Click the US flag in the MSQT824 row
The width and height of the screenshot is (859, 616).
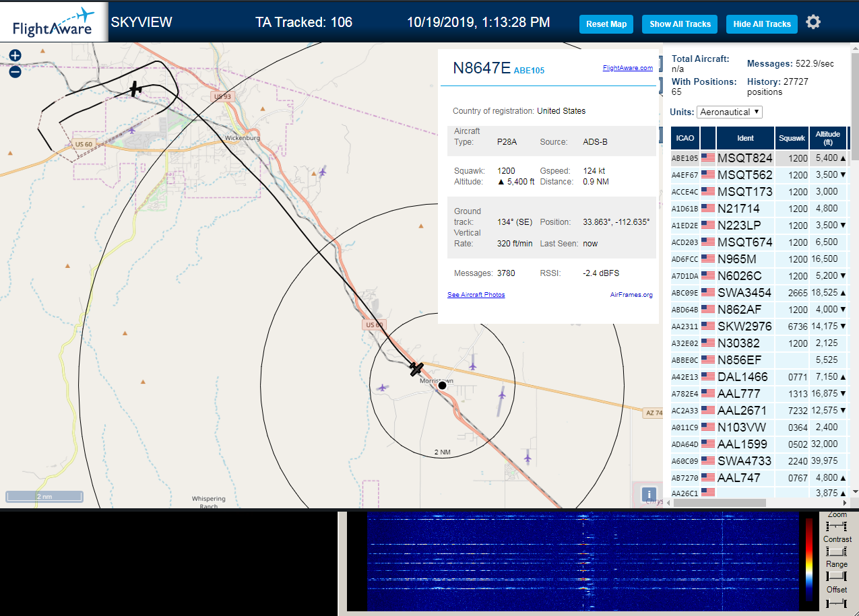click(x=708, y=158)
